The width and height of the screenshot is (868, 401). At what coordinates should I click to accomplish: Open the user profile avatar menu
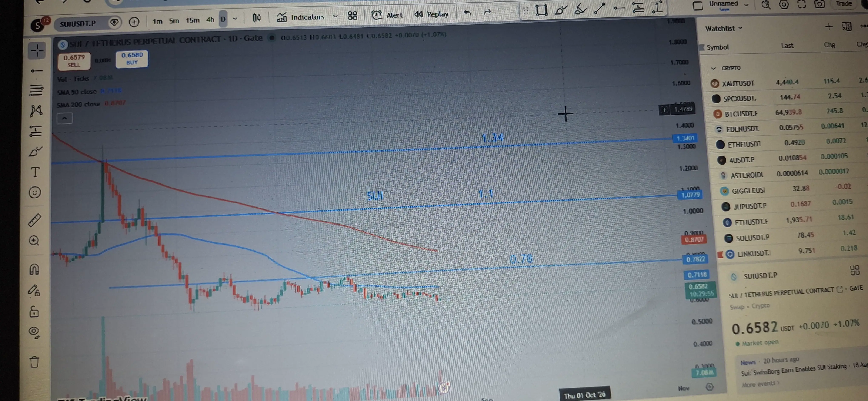click(x=38, y=26)
